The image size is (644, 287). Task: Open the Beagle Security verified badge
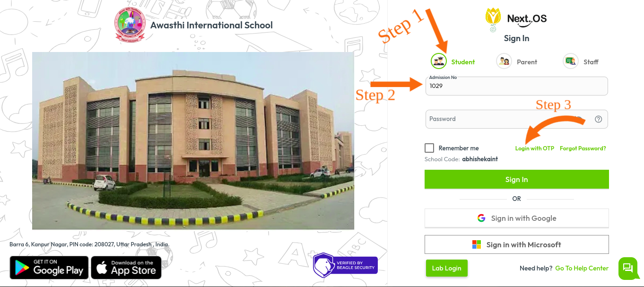tap(345, 265)
